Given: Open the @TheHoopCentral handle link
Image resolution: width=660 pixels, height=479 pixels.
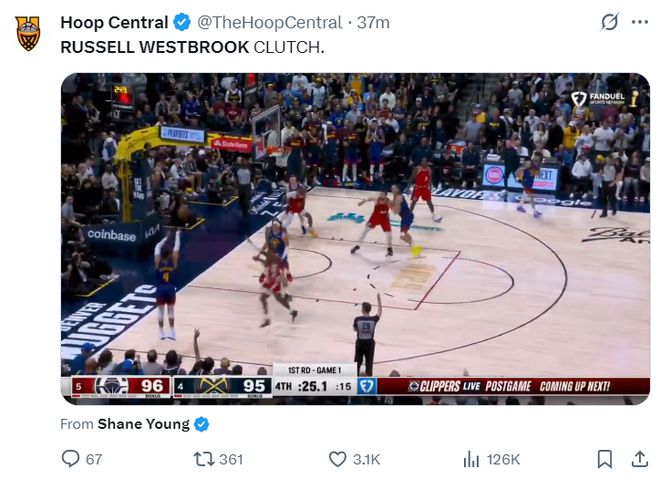Looking at the screenshot, I should (269, 23).
